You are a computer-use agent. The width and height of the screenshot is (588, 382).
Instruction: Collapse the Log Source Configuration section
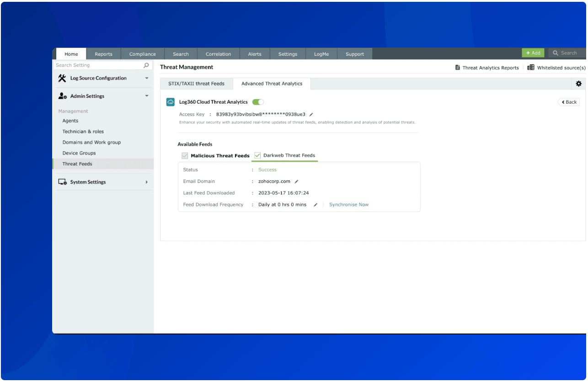(147, 79)
